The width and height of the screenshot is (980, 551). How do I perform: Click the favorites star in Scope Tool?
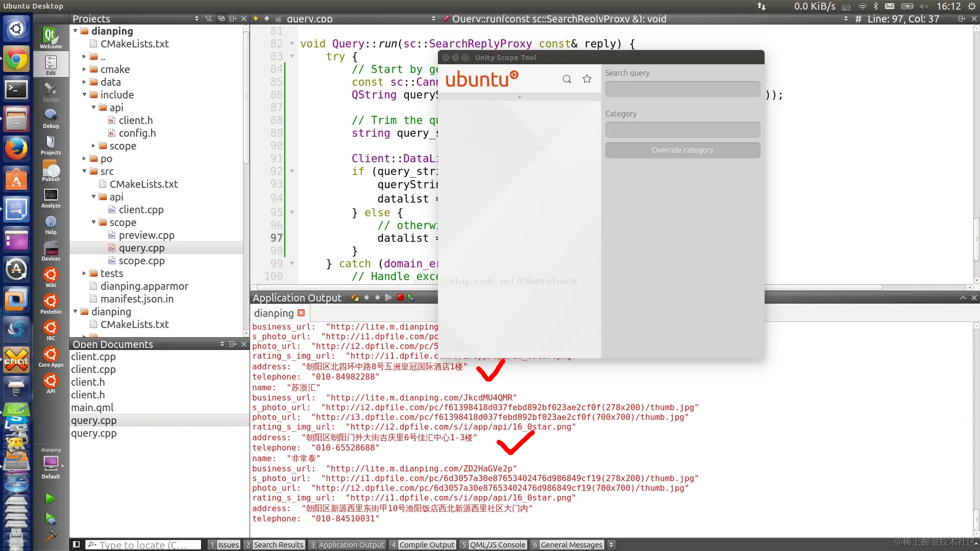[x=587, y=79]
